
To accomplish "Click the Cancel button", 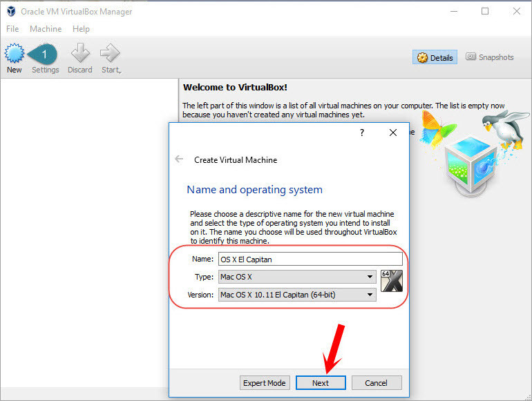I will (377, 383).
